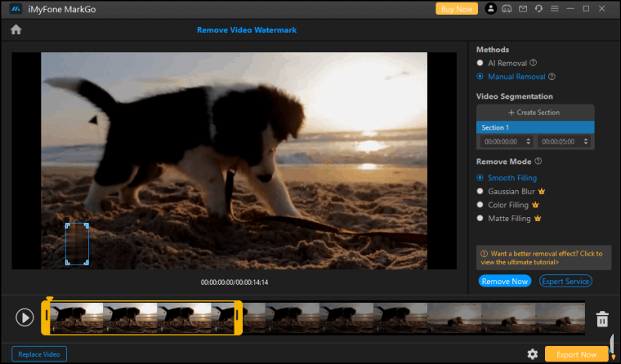Open the hamburger main menu
This screenshot has width=621, height=364.
(x=554, y=8)
